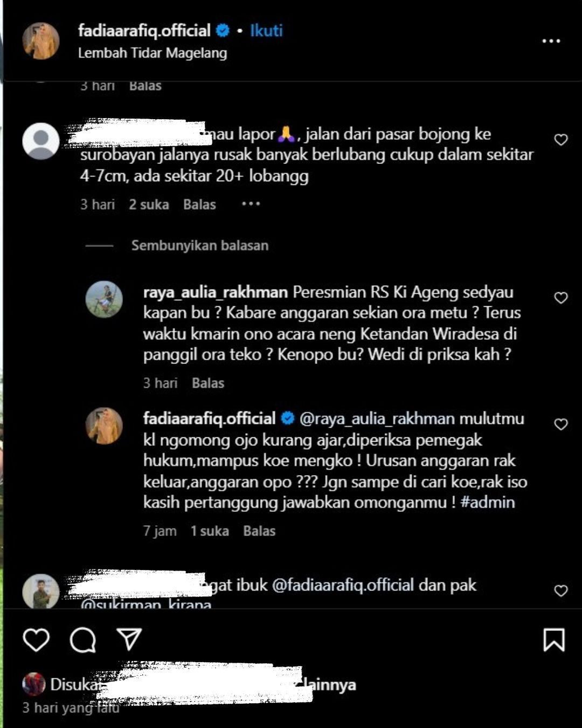The height and width of the screenshot is (728, 582).
Task: View raya_aulia_rakhman profile picture
Action: [104, 299]
